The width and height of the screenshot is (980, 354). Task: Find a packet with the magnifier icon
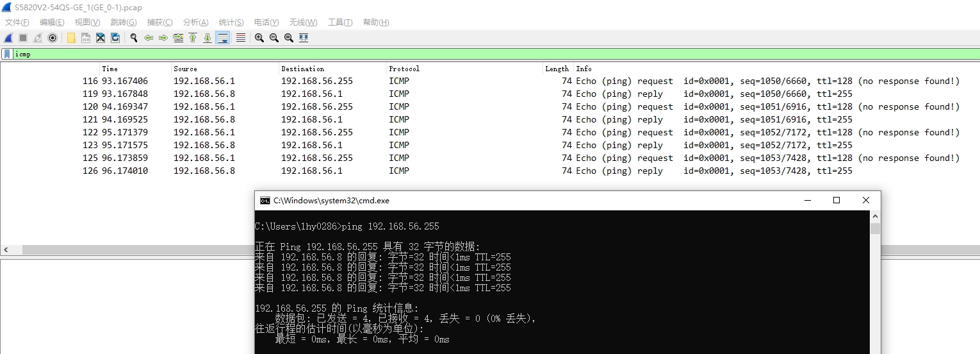coord(134,38)
